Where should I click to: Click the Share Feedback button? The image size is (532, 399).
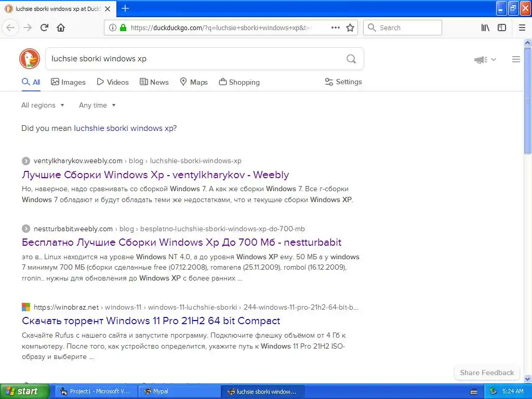point(487,373)
